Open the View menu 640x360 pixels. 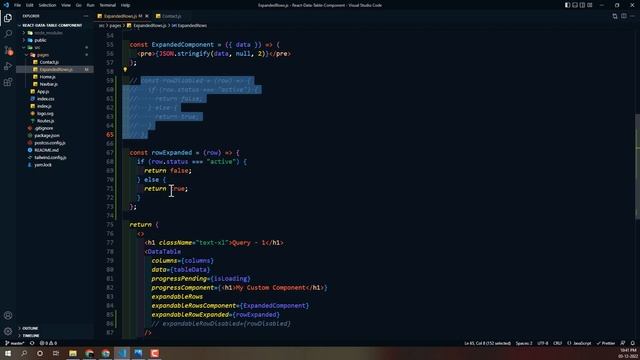(66, 5)
